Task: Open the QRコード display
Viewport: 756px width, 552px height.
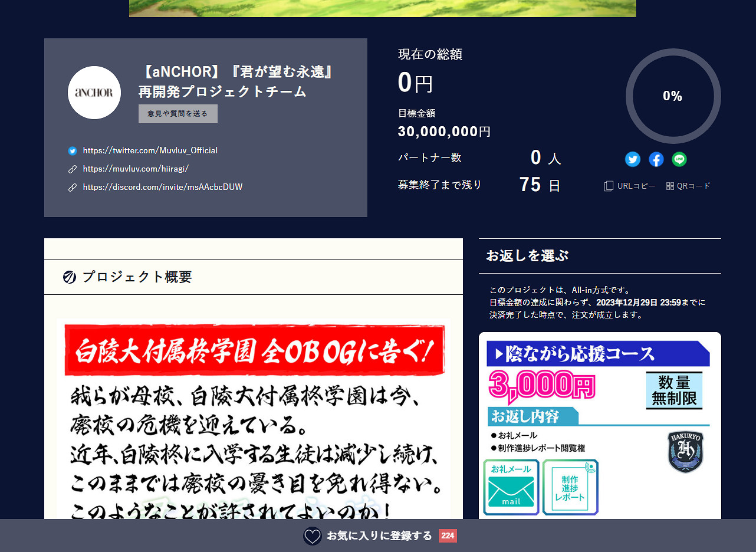Action: coord(670,186)
